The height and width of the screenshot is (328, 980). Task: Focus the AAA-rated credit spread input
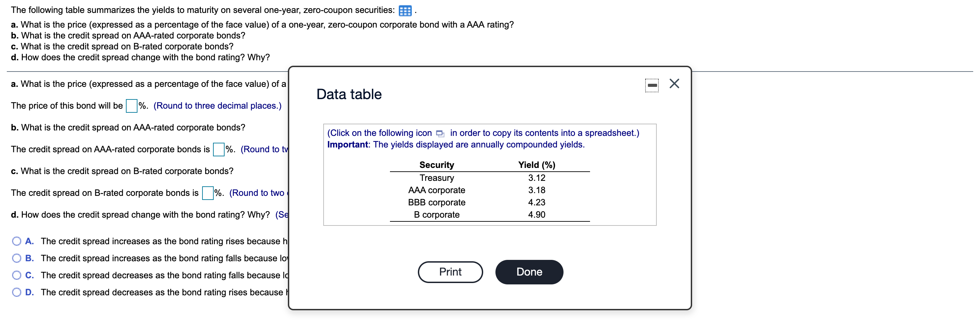pos(219,149)
